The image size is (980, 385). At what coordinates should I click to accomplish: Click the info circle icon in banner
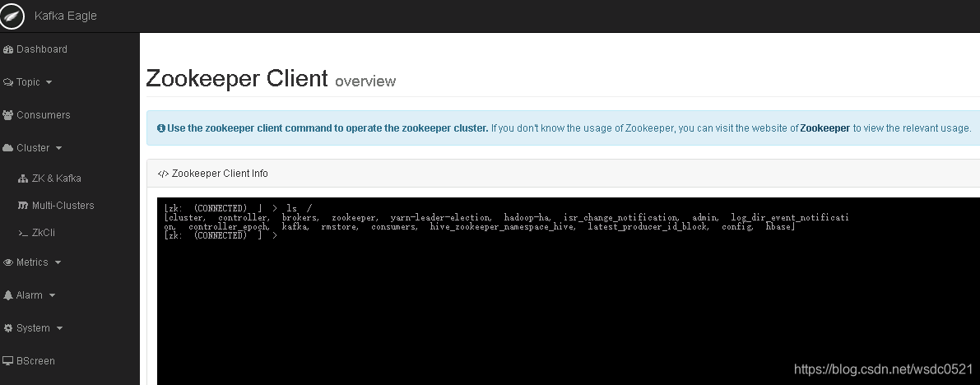161,128
